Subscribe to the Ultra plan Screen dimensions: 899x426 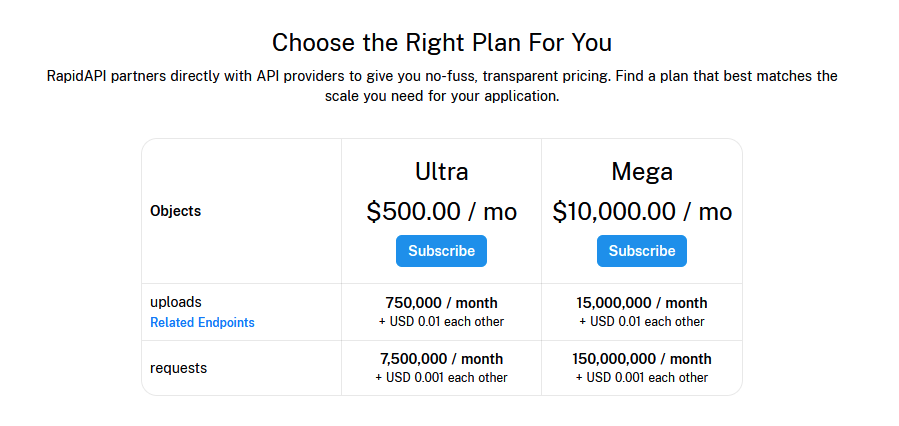pyautogui.click(x=441, y=251)
